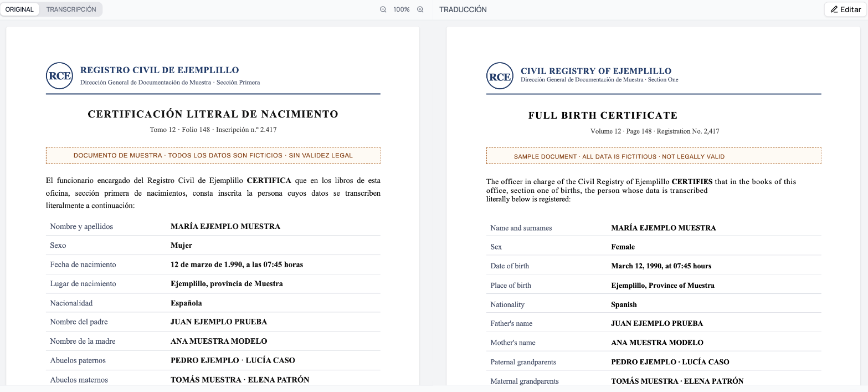Click the 'Sexo' row label
The height and width of the screenshot is (392, 868).
tap(58, 245)
